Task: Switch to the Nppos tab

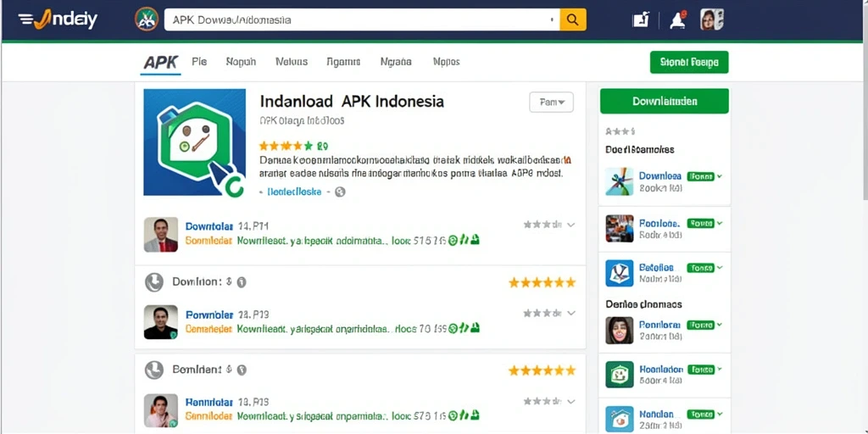Action: coord(446,62)
